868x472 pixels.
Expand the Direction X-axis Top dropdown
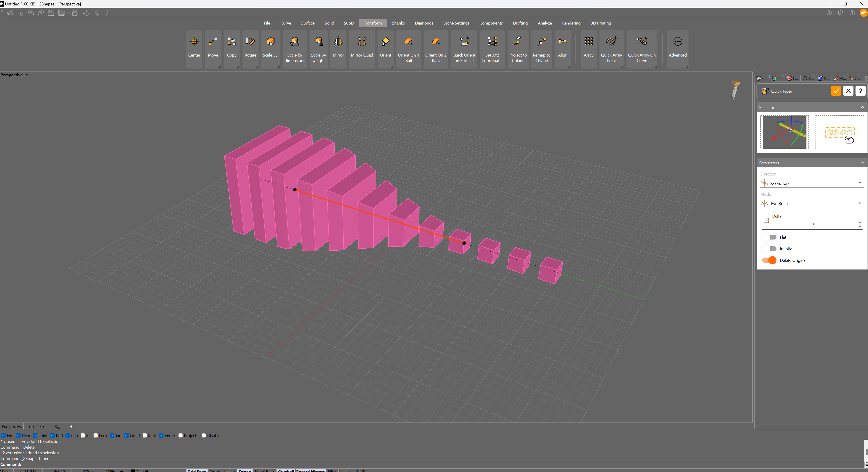(859, 183)
